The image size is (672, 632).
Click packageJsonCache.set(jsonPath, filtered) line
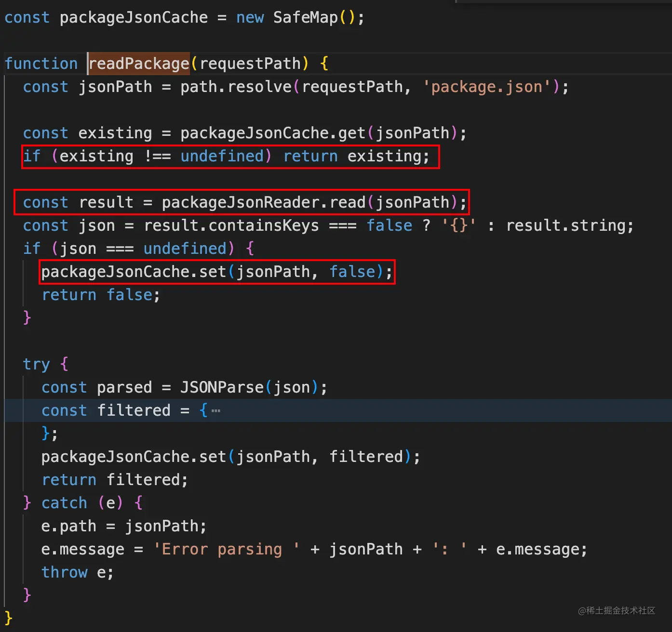point(230,457)
